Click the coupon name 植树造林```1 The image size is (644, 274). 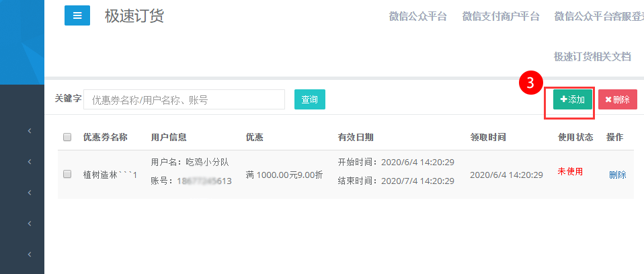click(110, 175)
